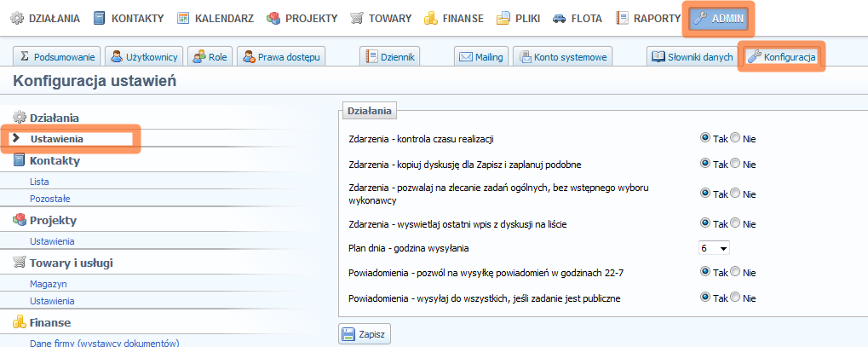Viewport: 868px width, 347px height.
Task: Open Projekty colored cubes icon
Action: 273,18
